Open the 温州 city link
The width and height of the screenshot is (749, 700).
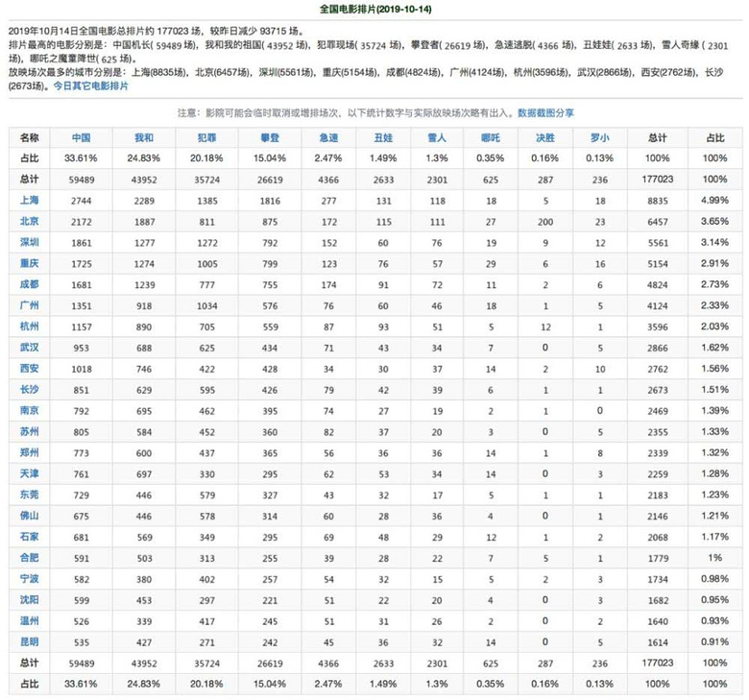[29, 620]
